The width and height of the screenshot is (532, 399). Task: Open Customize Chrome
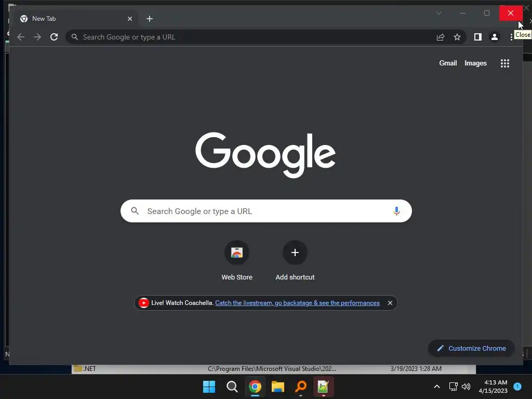click(471, 348)
